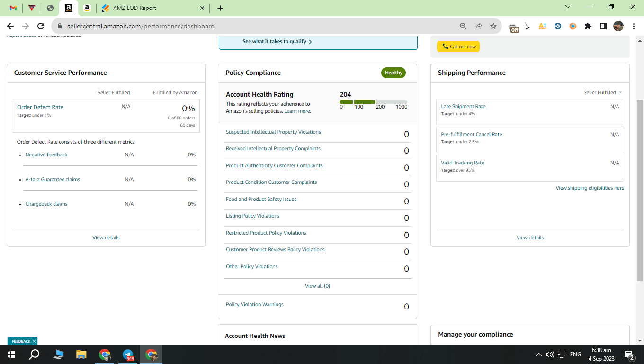Open Product Condition Customer Complaints
Viewport: 644px width, 364px height.
(x=271, y=182)
